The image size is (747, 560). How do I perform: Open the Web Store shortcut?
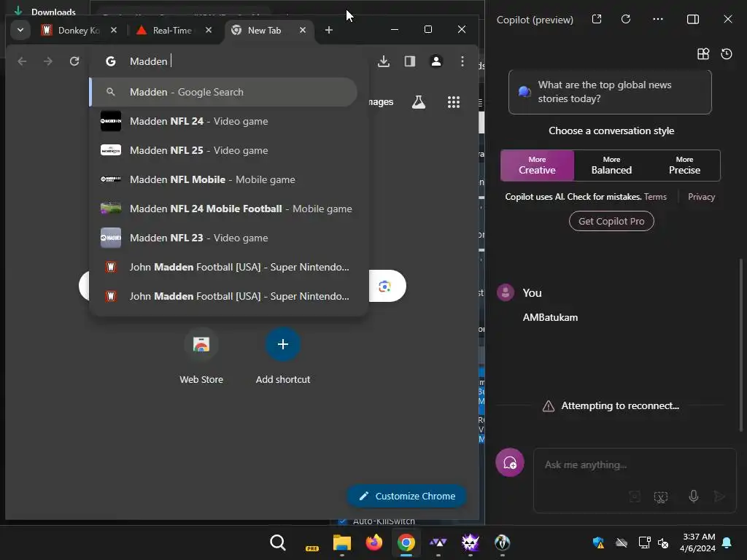(x=201, y=357)
